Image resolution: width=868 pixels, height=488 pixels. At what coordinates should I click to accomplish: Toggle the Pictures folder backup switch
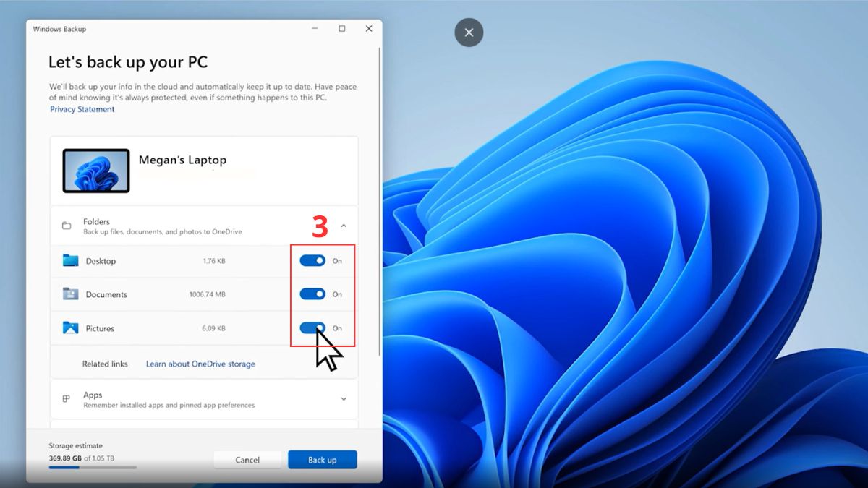click(x=312, y=328)
